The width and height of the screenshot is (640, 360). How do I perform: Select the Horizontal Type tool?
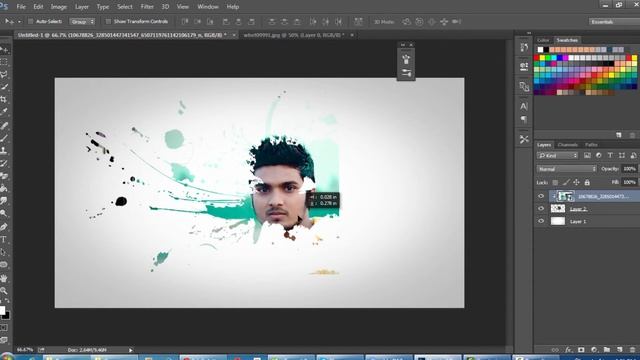click(x=4, y=240)
